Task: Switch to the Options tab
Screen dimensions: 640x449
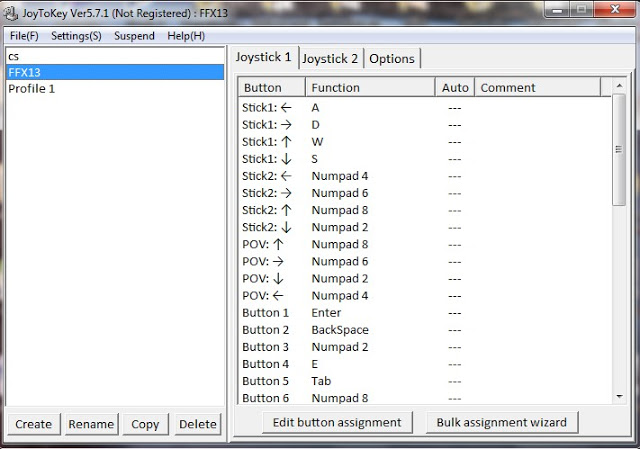Action: click(392, 58)
